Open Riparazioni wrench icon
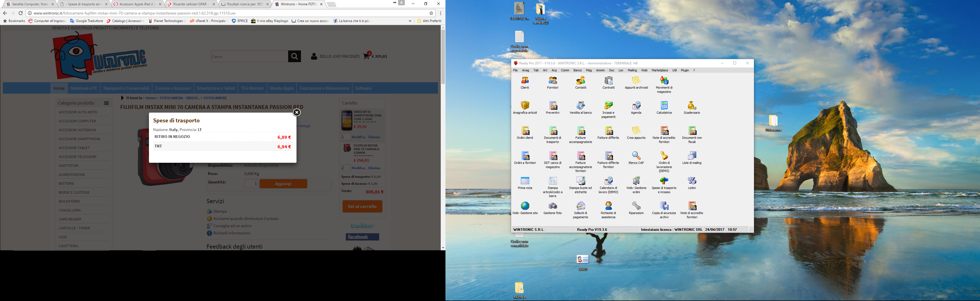 point(636,206)
